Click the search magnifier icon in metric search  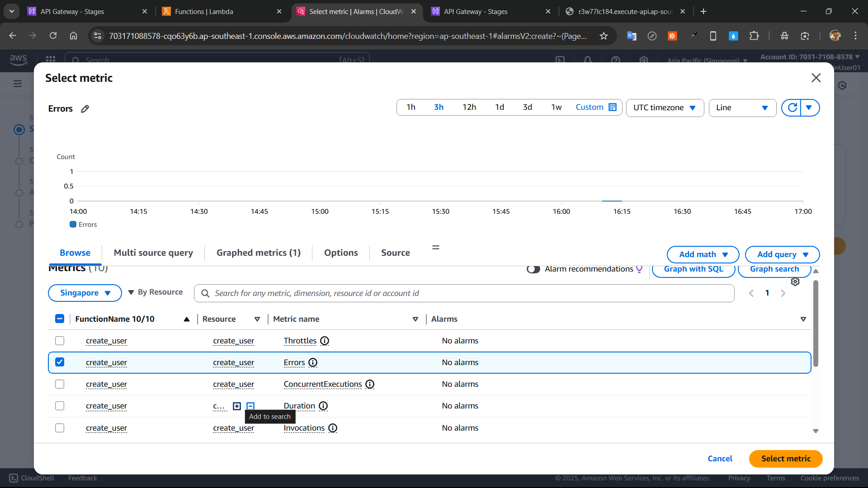[205, 294]
